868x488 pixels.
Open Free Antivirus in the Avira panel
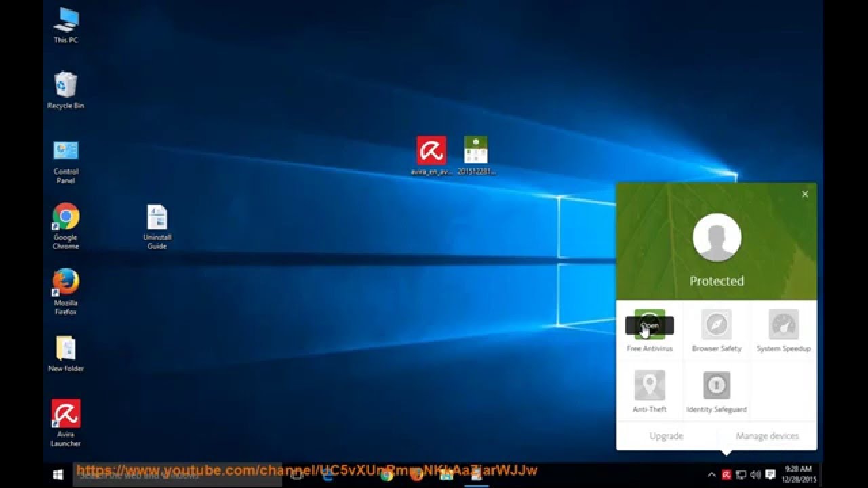click(x=650, y=331)
